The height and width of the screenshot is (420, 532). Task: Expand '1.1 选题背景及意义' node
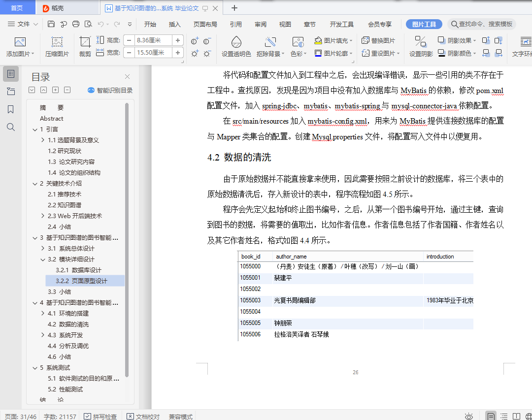43,140
